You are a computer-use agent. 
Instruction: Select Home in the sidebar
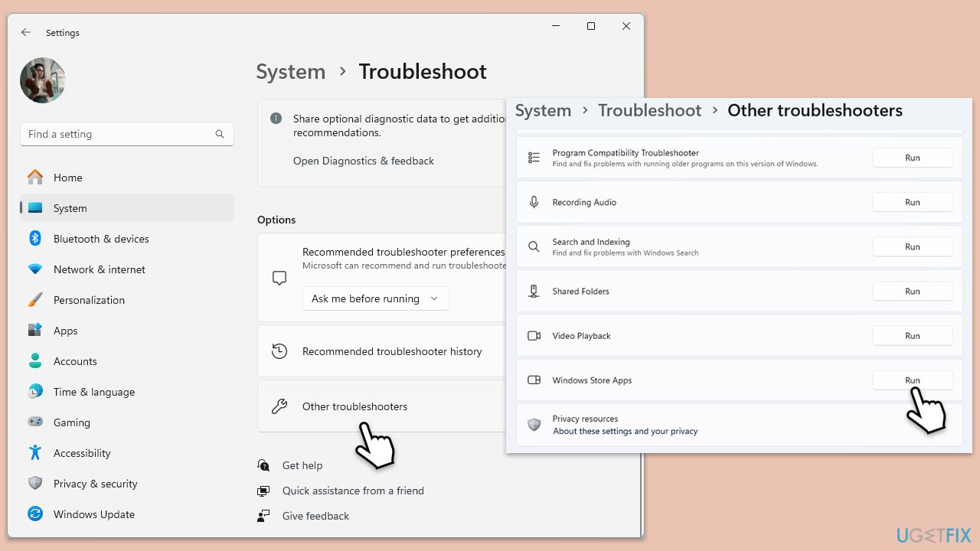67,178
